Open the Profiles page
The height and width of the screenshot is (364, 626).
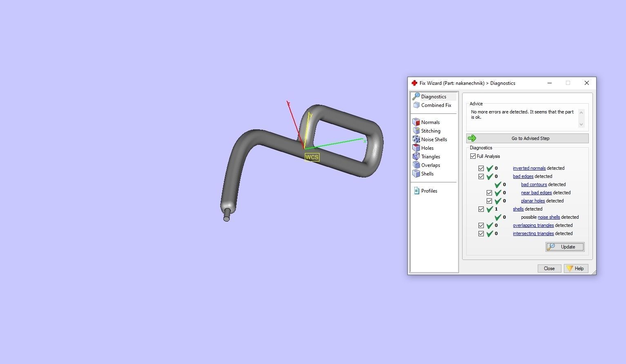[x=429, y=191]
